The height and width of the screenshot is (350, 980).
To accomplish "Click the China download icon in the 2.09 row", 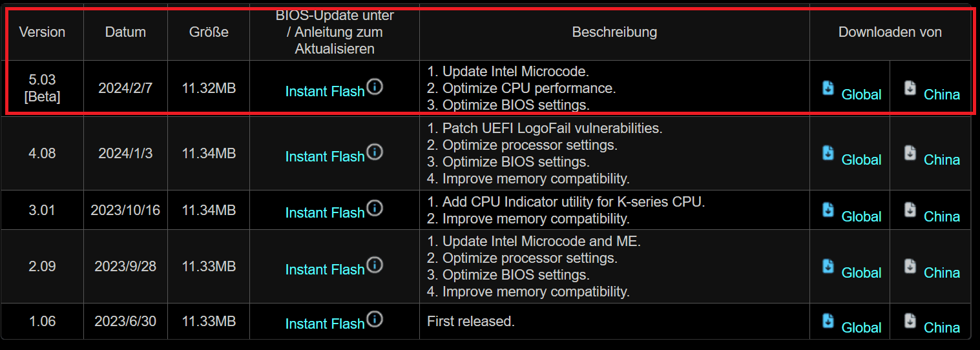I will pyautogui.click(x=910, y=266).
